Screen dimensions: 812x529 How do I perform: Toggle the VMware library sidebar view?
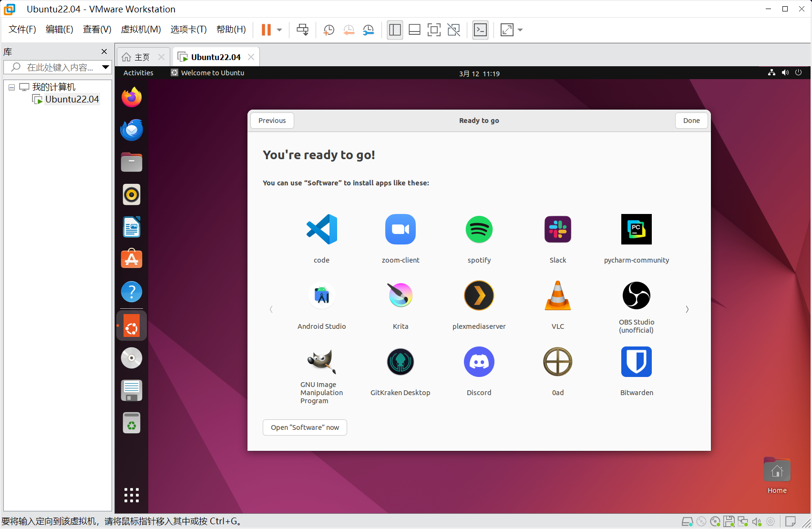[x=395, y=30]
